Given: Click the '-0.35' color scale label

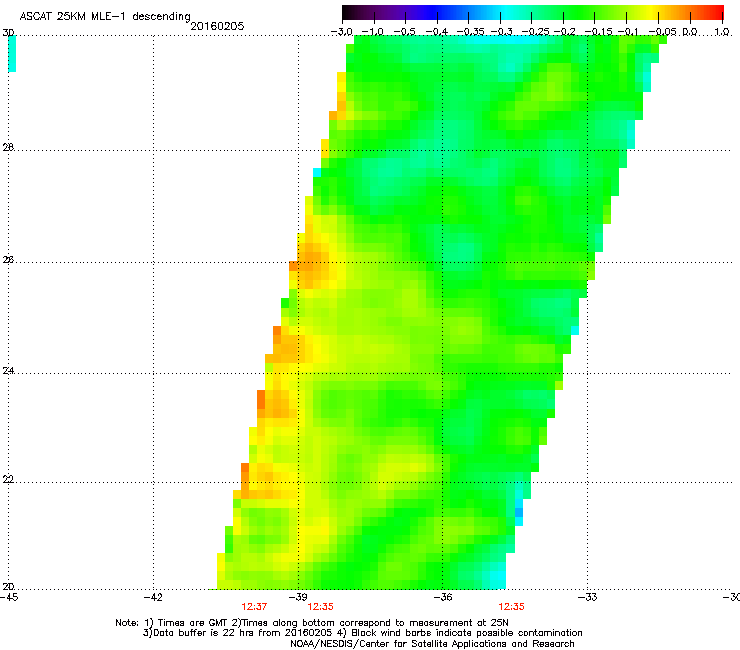Looking at the screenshot, I should tap(468, 32).
